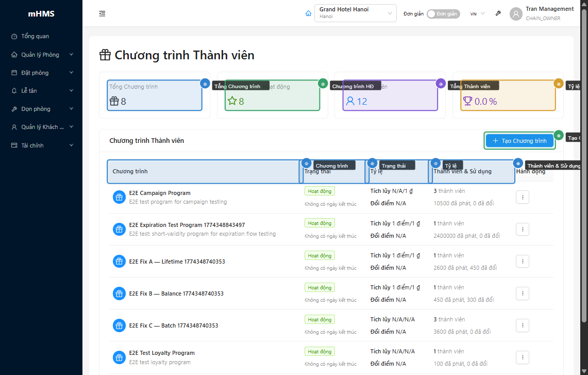Click the home icon beside hotel selector
588x375 pixels.
pos(308,14)
